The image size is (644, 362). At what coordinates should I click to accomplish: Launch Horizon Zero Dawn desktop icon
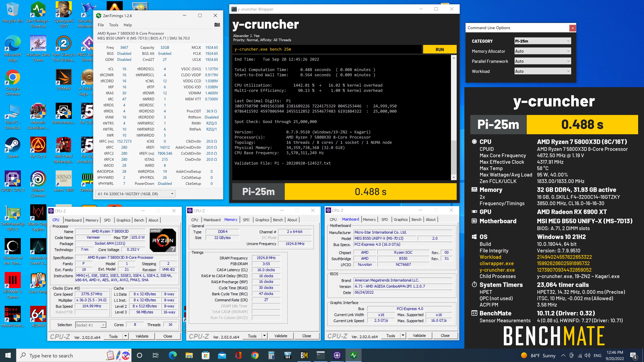38,49
